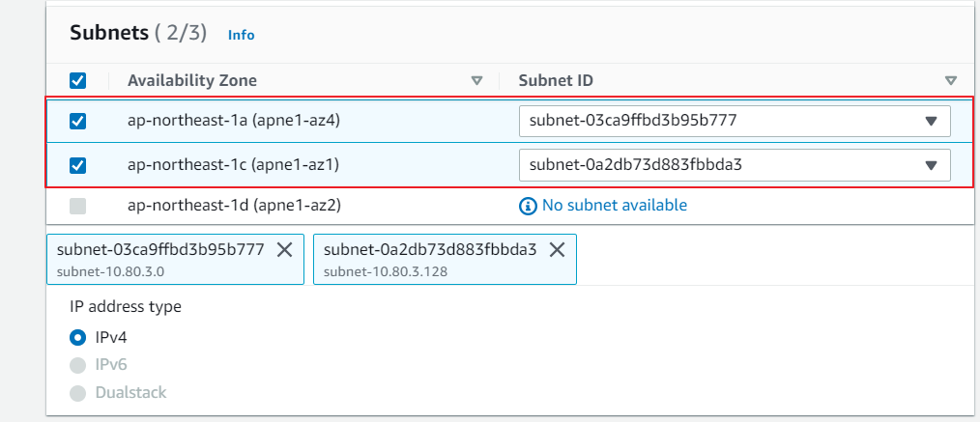Sort by Subnet ID column arrow
The height and width of the screenshot is (422, 980).
point(951,81)
